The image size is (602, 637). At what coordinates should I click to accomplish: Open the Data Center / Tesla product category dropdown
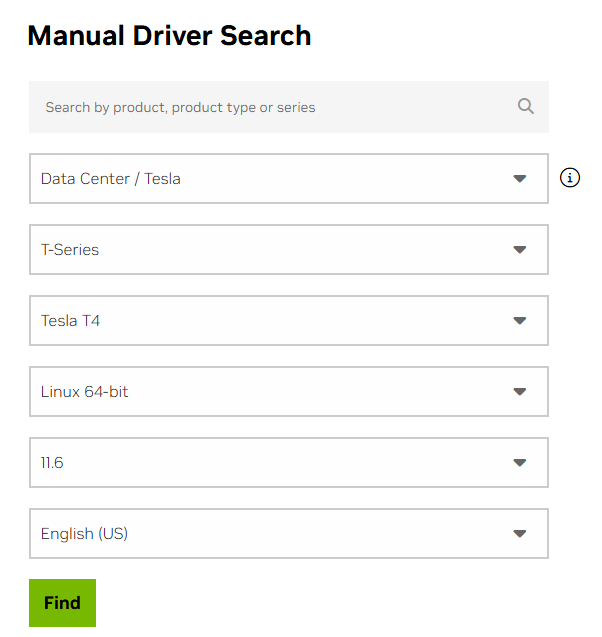(x=288, y=179)
